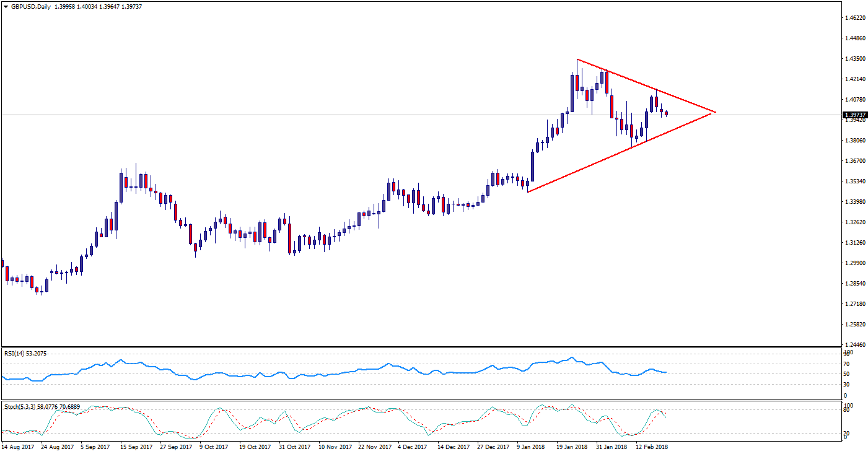The height and width of the screenshot is (454, 868).
Task: Click the 1.43500 price axis label
Action: (856, 59)
